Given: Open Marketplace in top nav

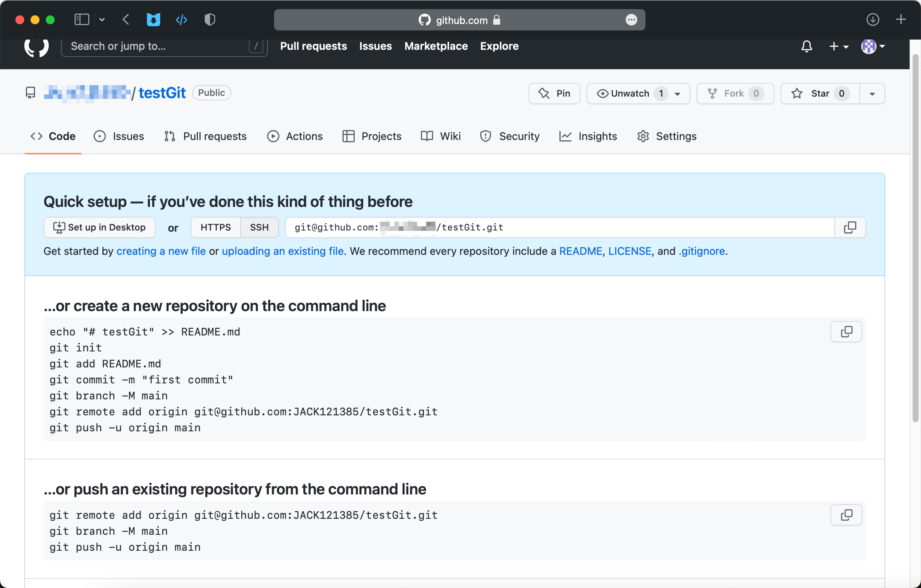Looking at the screenshot, I should pos(436,46).
